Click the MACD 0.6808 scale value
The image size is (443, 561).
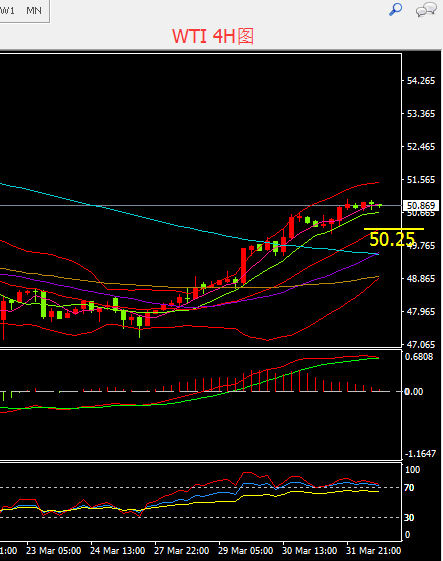(419, 357)
